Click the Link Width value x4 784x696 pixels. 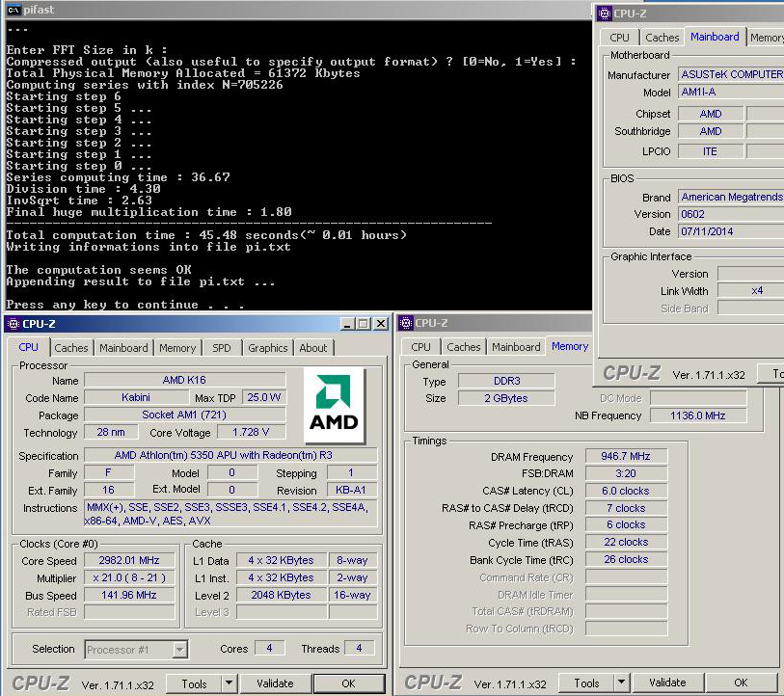point(751,290)
